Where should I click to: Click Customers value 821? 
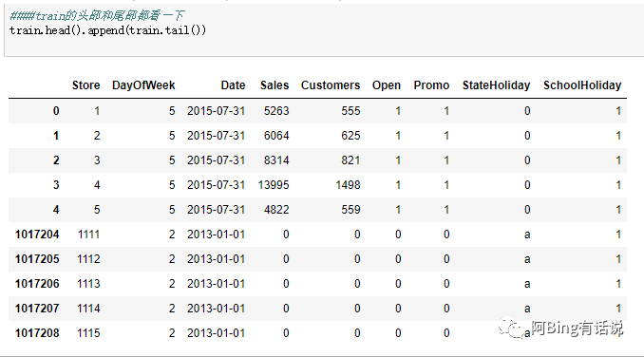pos(350,160)
